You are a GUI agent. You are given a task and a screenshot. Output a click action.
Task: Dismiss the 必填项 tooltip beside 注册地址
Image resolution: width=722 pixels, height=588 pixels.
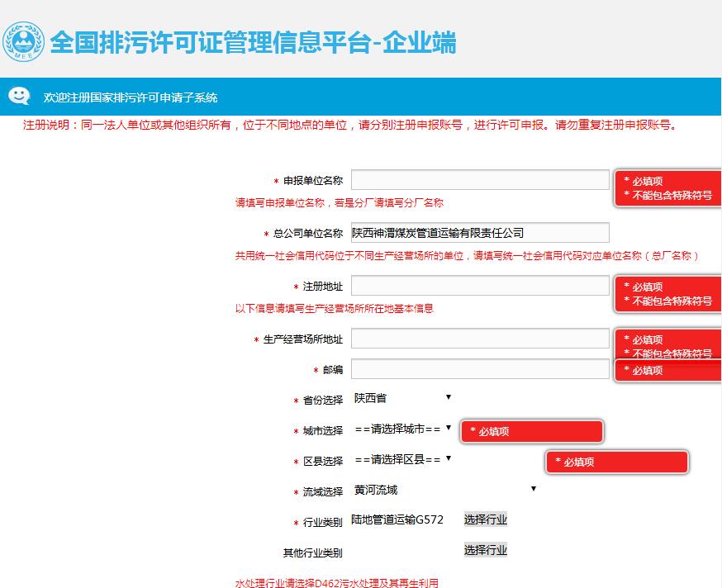(667, 294)
